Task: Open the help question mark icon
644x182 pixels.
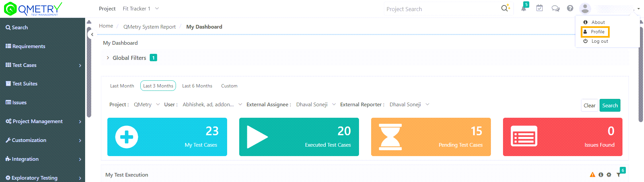Action: point(570,8)
